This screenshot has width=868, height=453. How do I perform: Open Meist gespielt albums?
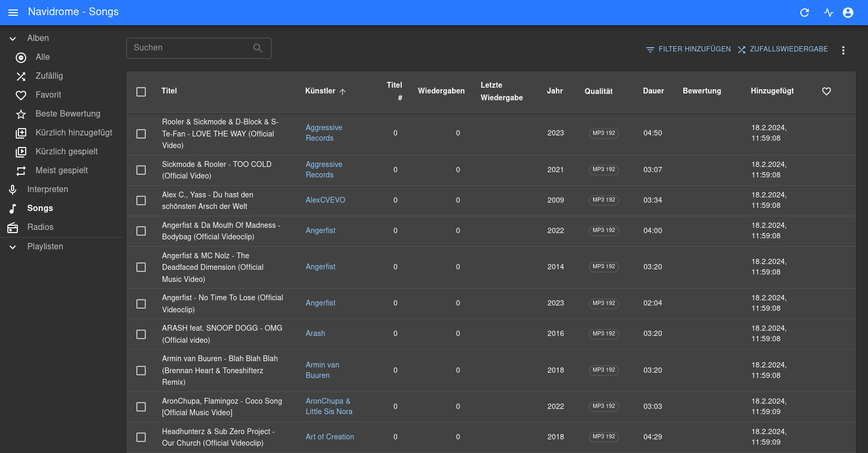coord(62,171)
